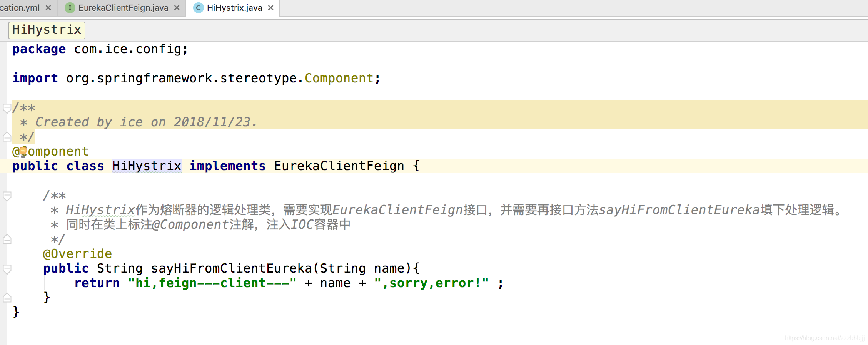Click the class icon on HiHystrix.java tab
Screen dimensions: 868x345
199,8
